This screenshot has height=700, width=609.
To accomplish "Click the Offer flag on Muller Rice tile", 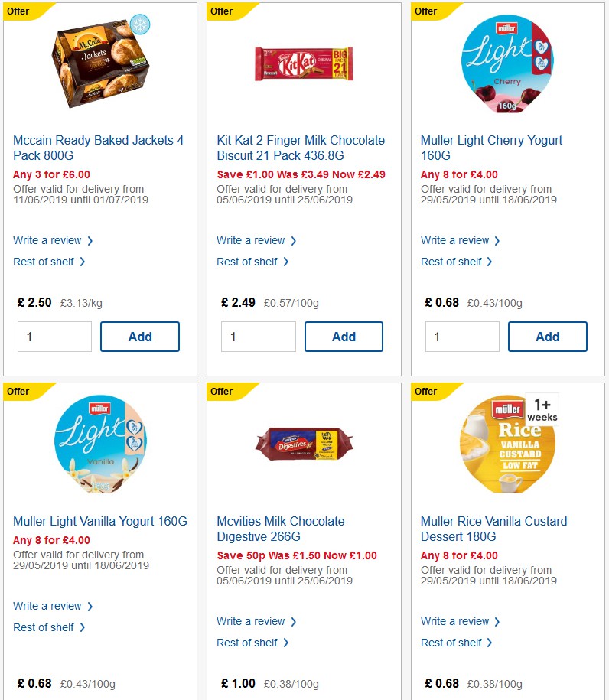I will point(426,392).
